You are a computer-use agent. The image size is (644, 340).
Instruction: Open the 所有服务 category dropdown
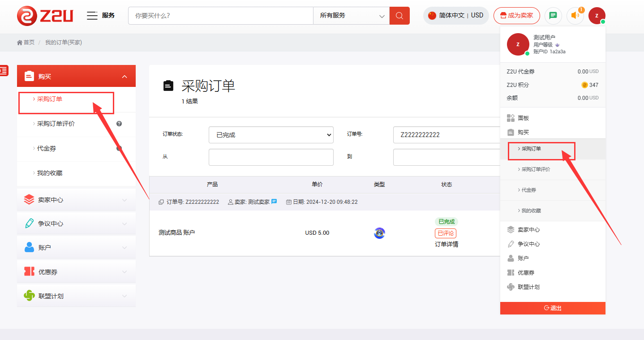(351, 16)
